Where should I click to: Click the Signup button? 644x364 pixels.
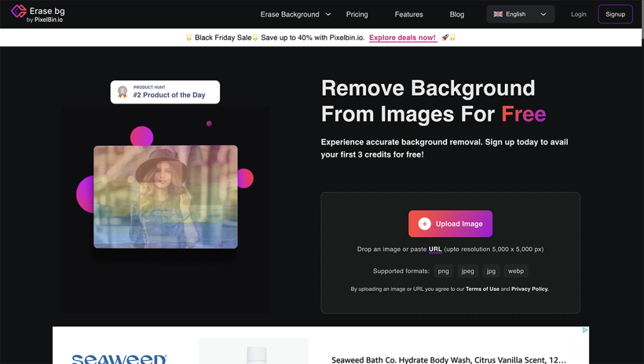[x=615, y=14]
